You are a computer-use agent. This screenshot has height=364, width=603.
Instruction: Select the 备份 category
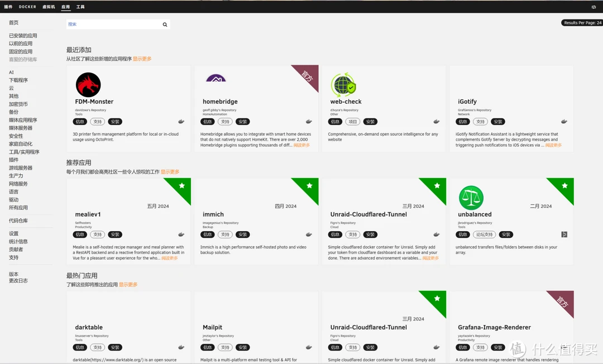pyautogui.click(x=13, y=112)
